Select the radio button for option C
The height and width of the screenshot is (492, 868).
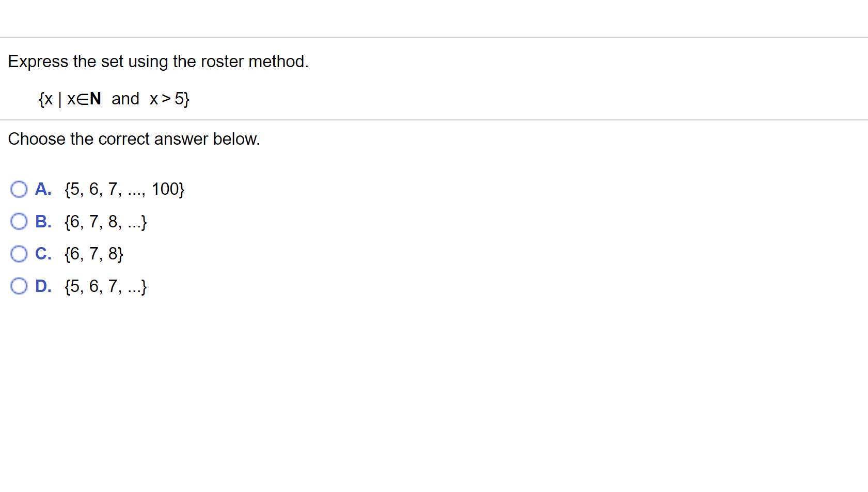pos(19,254)
